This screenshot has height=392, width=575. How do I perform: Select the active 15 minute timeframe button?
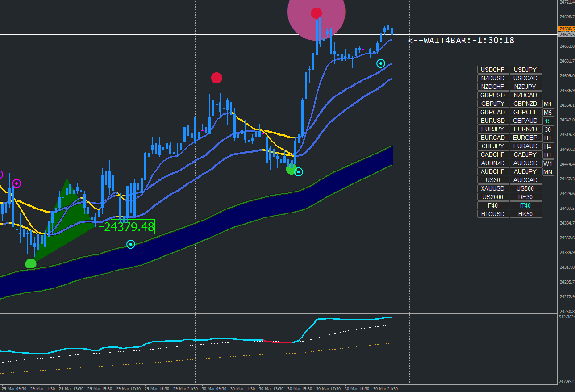[548, 121]
